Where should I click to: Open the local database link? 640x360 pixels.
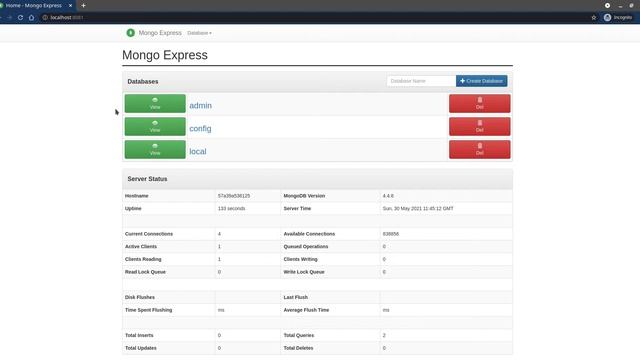point(198,151)
